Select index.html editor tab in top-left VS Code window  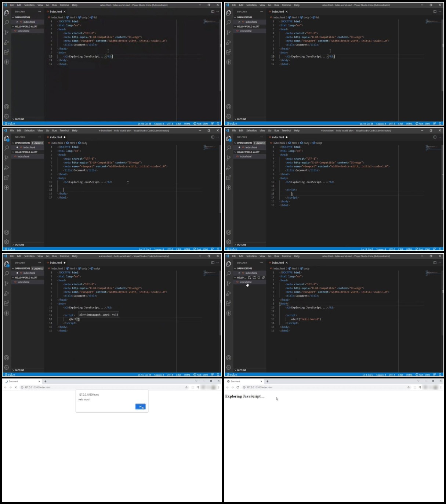[x=56, y=11]
